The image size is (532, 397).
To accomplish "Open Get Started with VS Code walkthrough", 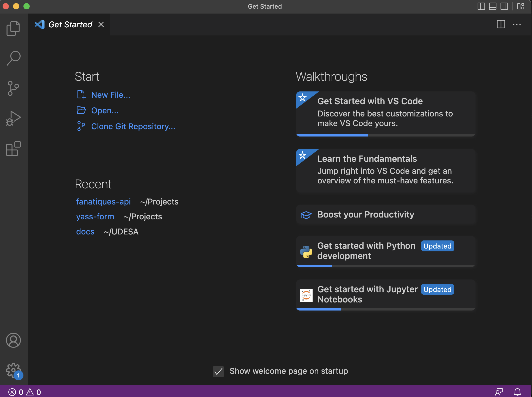I will click(x=386, y=114).
